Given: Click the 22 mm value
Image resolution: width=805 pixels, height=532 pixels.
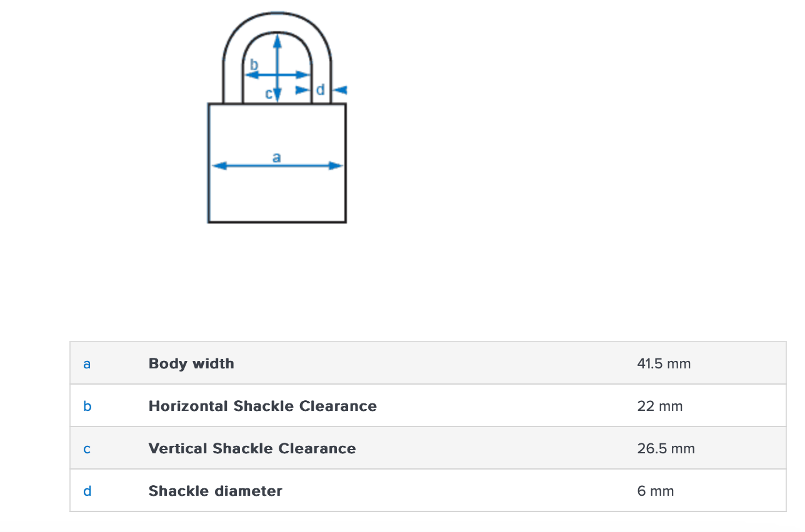Looking at the screenshot, I should coord(660,406).
